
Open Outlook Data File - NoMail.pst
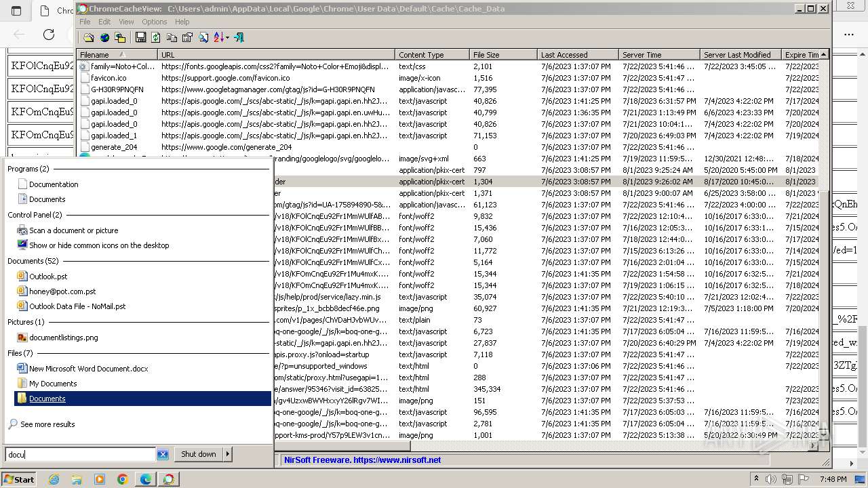[77, 306]
